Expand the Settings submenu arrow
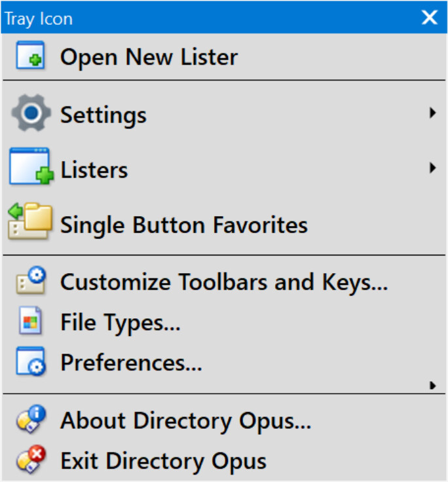The height and width of the screenshot is (482, 448). [432, 114]
